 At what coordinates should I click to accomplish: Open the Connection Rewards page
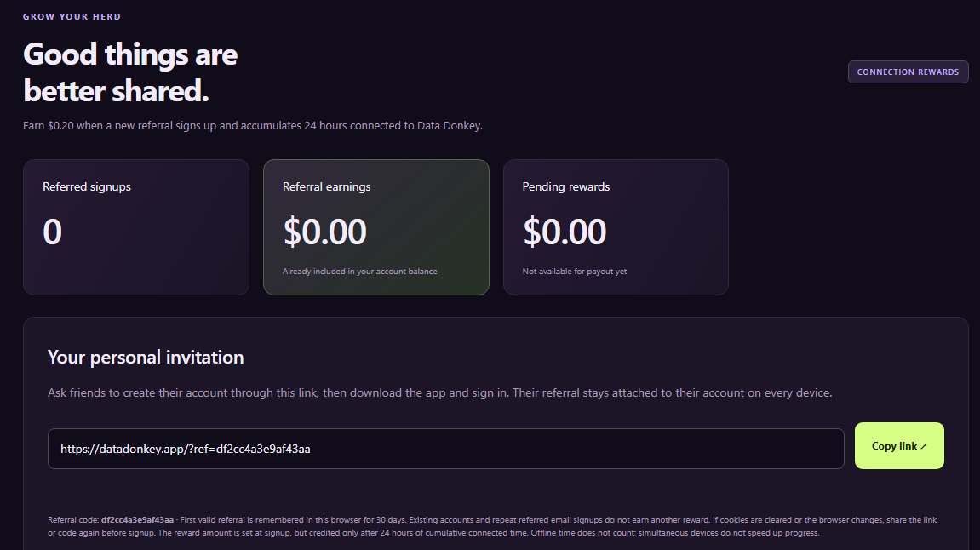908,72
